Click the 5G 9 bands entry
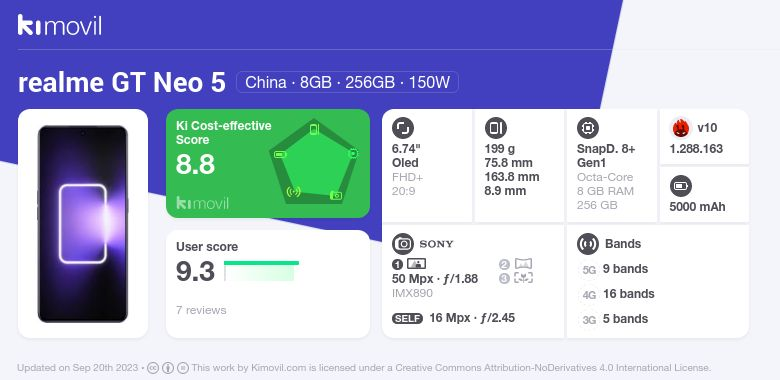 pos(615,269)
